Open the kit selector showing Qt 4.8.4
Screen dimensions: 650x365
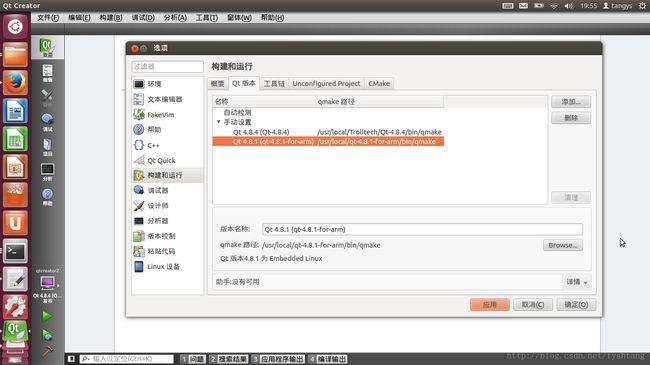tap(47, 286)
